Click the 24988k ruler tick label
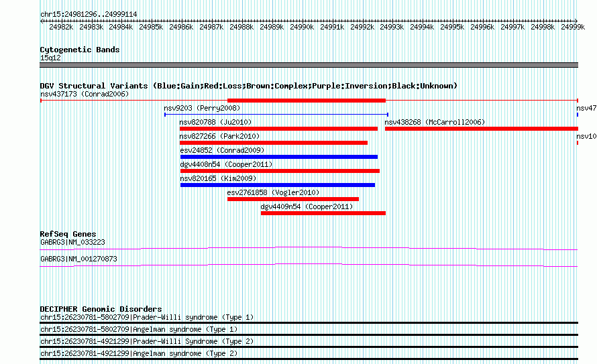Viewport: 597px width, 364px height. pyautogui.click(x=241, y=27)
